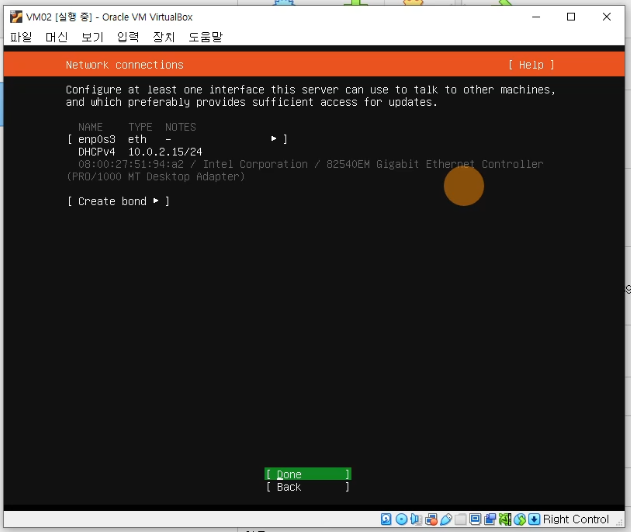Click the Help button in orange header
The image size is (631, 532).
click(531, 65)
